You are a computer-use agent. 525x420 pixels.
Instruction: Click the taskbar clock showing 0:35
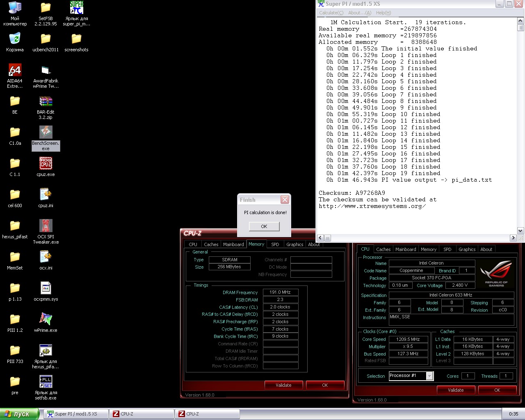pos(514,414)
